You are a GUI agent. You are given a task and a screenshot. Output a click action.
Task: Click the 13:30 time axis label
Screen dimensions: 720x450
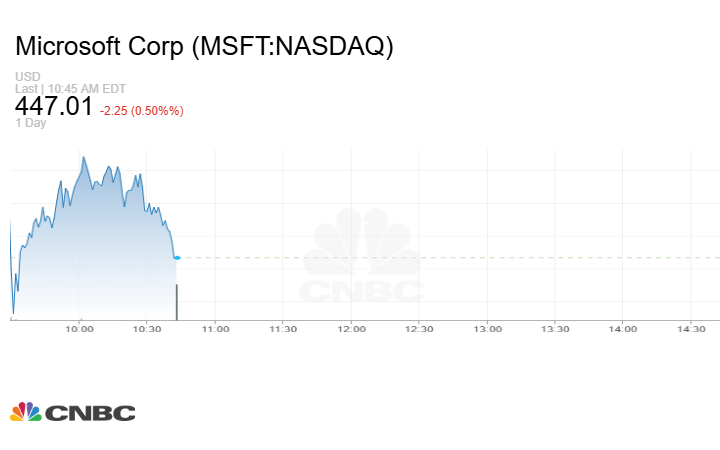pos(555,328)
